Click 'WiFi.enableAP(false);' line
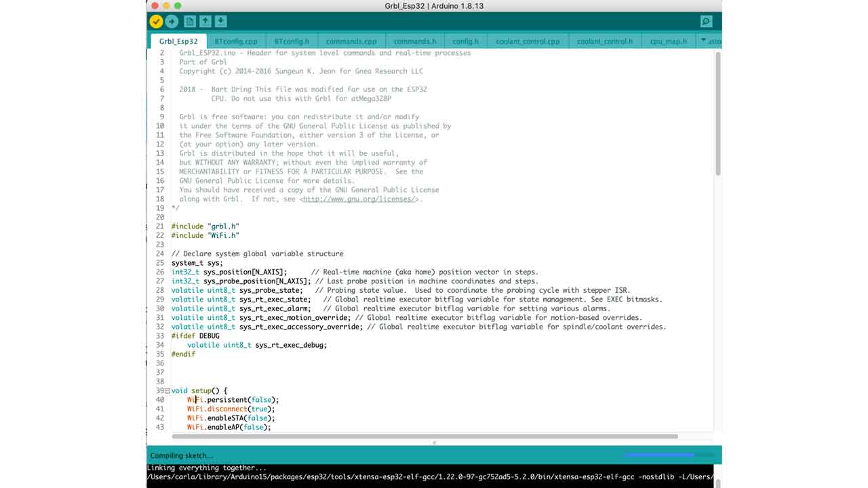This screenshot has height=488, width=868. tap(229, 428)
